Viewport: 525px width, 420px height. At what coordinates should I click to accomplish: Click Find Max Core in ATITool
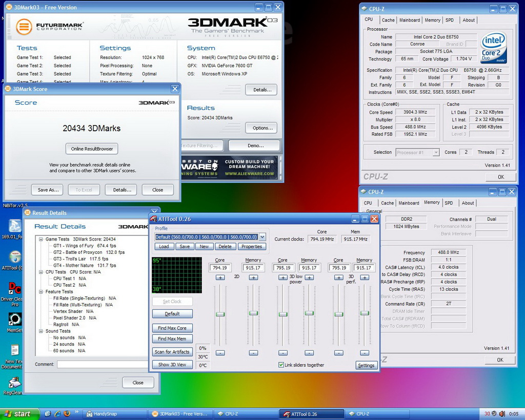click(172, 328)
